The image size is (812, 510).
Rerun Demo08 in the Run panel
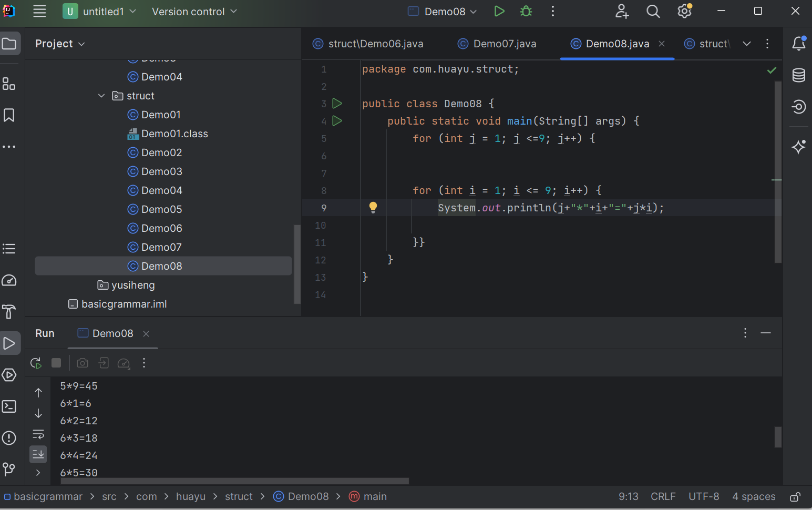[36, 363]
